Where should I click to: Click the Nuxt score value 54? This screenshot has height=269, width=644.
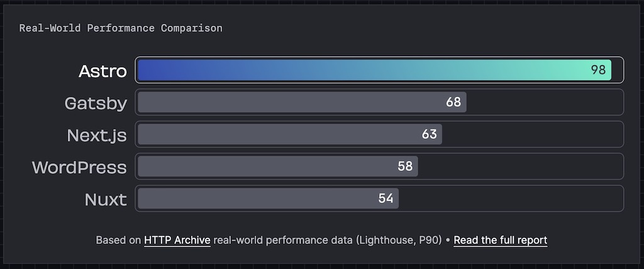click(386, 198)
